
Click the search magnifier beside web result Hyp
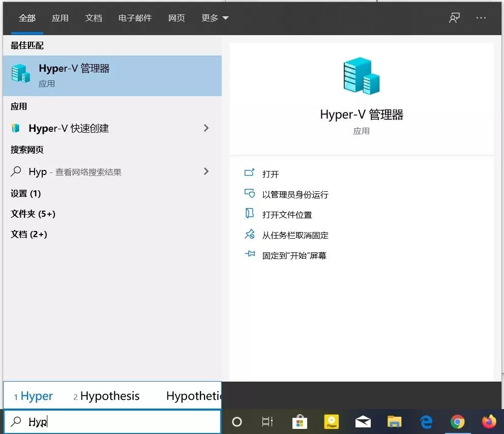point(16,171)
